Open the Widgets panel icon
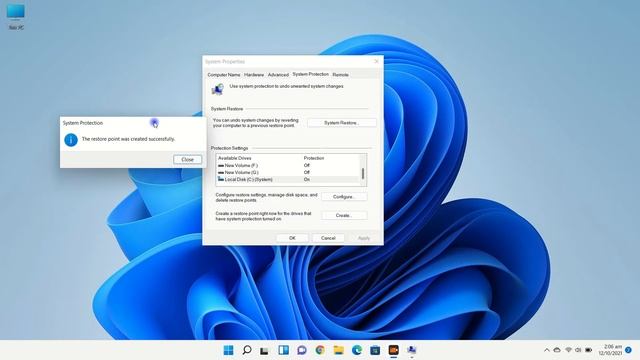 coord(283,350)
